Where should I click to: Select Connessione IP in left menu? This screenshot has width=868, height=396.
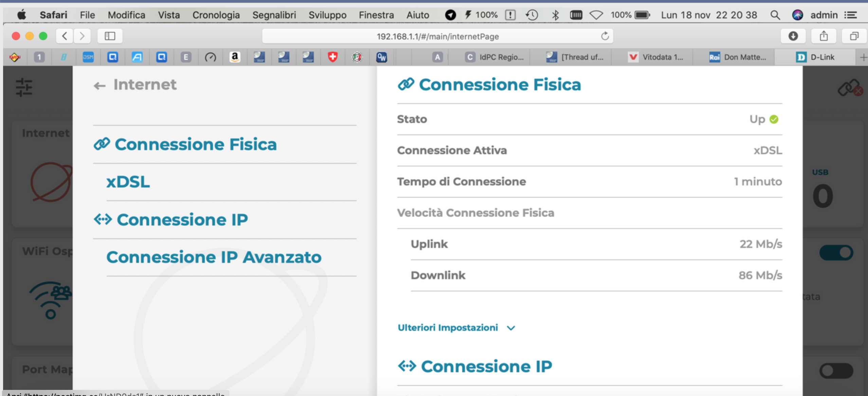pos(182,220)
